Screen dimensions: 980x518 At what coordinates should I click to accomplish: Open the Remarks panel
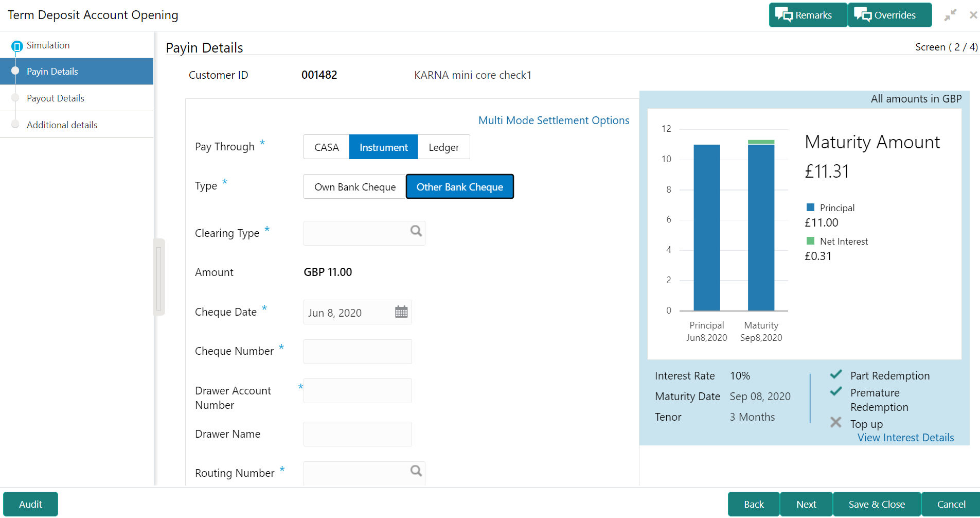[x=808, y=15]
